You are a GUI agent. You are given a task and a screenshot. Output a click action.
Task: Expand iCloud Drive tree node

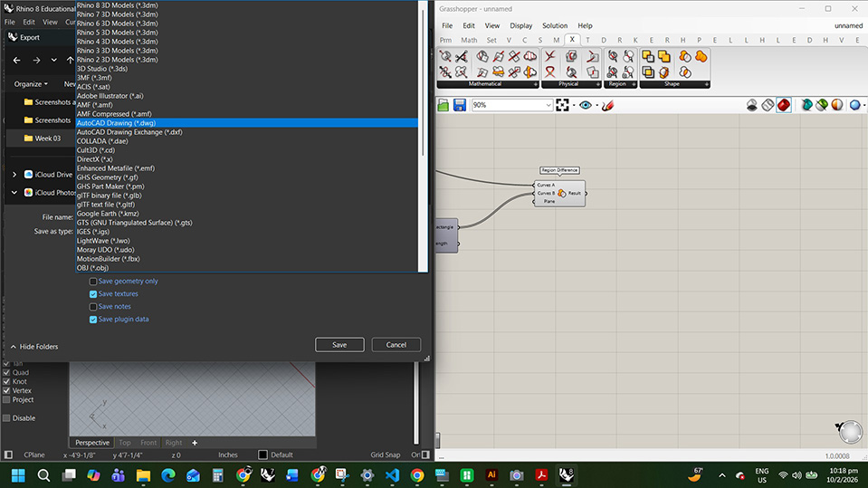[14, 175]
